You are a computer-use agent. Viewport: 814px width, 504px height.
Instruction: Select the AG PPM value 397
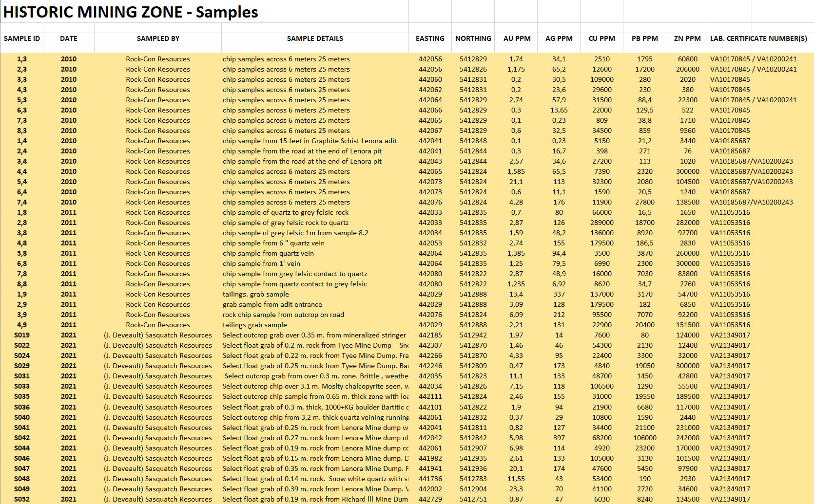pos(559,438)
